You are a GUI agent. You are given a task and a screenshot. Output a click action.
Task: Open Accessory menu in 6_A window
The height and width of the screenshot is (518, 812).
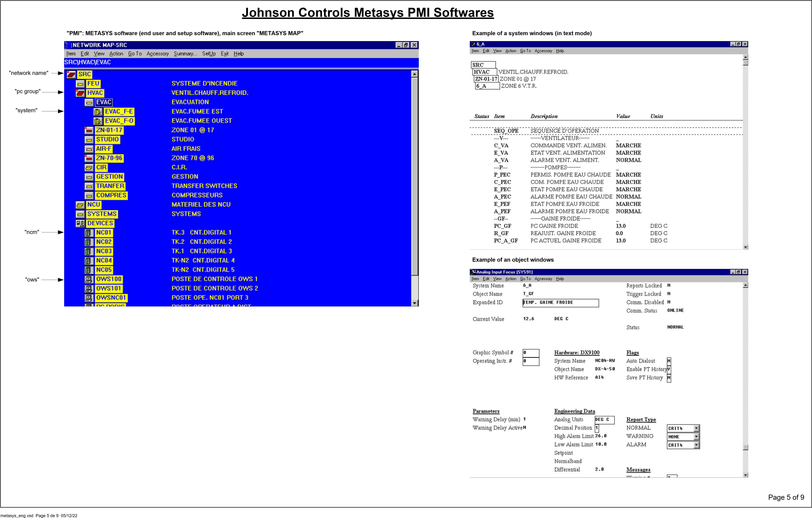(x=543, y=51)
